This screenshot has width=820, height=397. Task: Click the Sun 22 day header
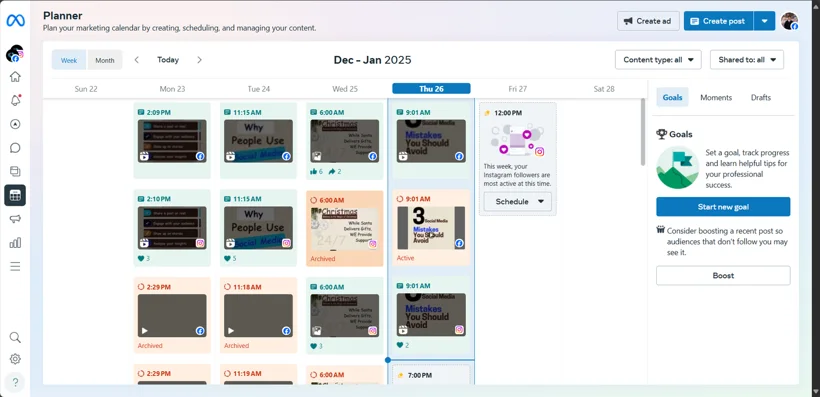tap(86, 89)
